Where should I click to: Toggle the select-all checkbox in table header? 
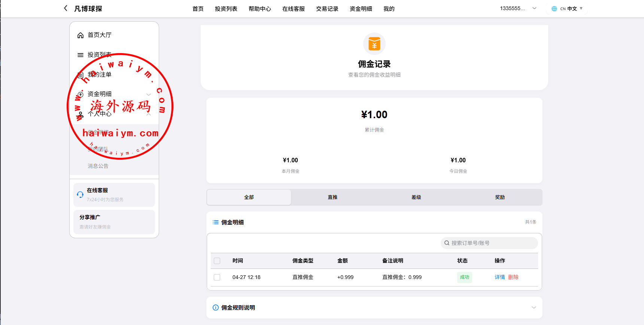(x=217, y=261)
